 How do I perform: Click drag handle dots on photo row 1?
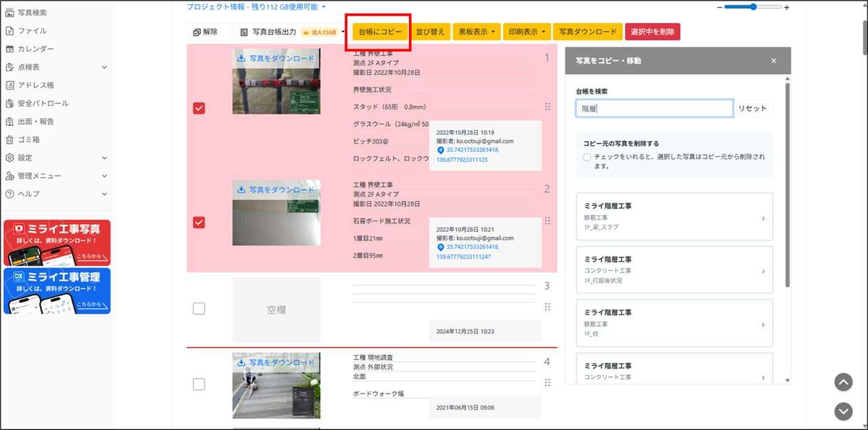click(547, 106)
